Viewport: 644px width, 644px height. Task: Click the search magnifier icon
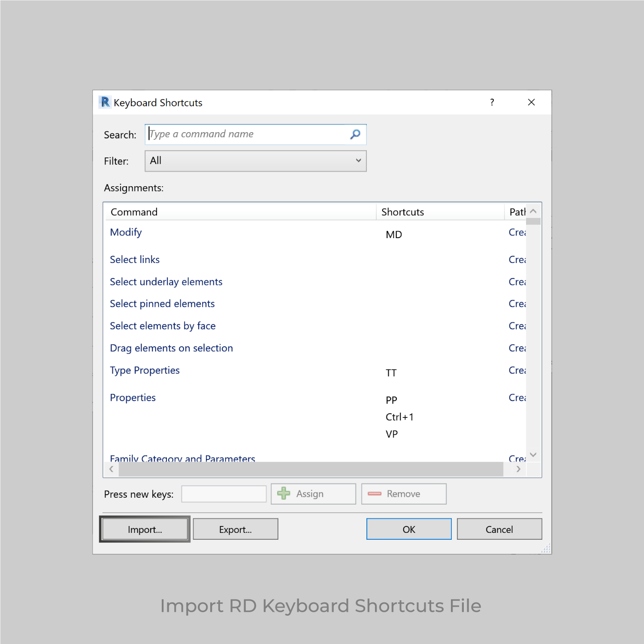(355, 134)
